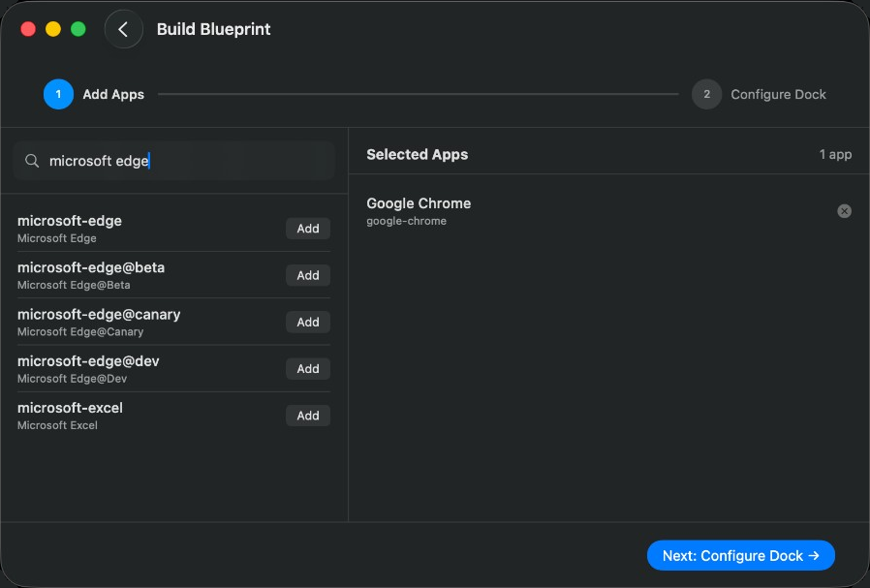Screen dimensions: 870x588
Task: Proceed with Next: Configure Dock button
Action: click(x=741, y=555)
